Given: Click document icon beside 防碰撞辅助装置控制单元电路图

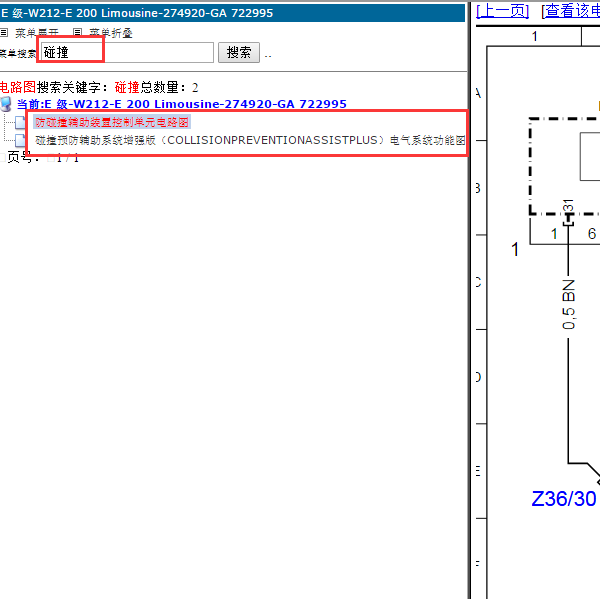Looking at the screenshot, I should (20, 122).
